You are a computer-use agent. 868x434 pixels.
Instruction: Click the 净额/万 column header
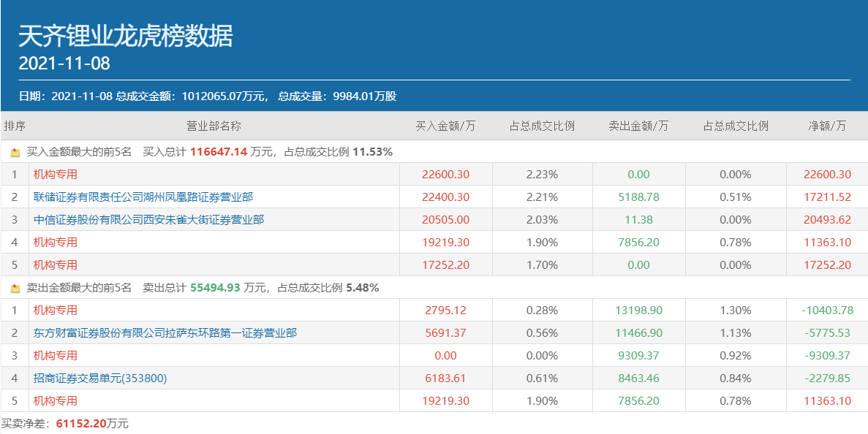point(827,126)
